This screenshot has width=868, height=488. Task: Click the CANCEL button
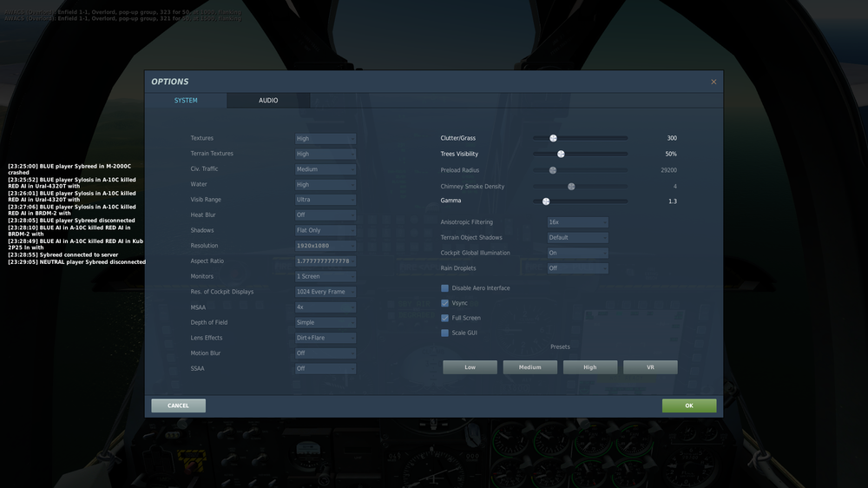point(178,406)
